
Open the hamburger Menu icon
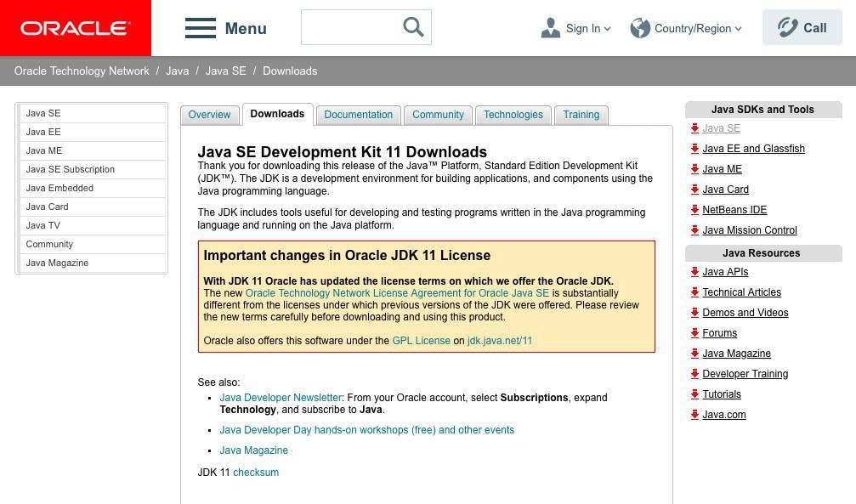coord(201,28)
